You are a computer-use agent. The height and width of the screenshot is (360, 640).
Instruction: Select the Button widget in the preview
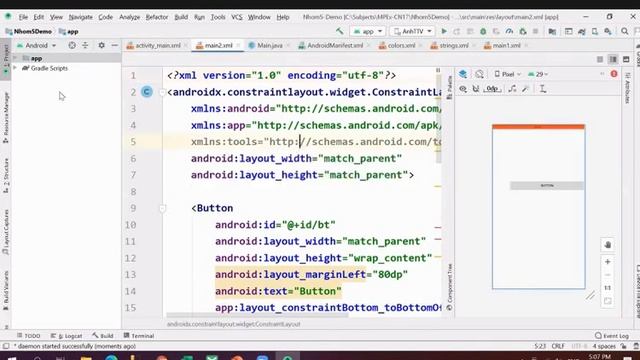547,186
